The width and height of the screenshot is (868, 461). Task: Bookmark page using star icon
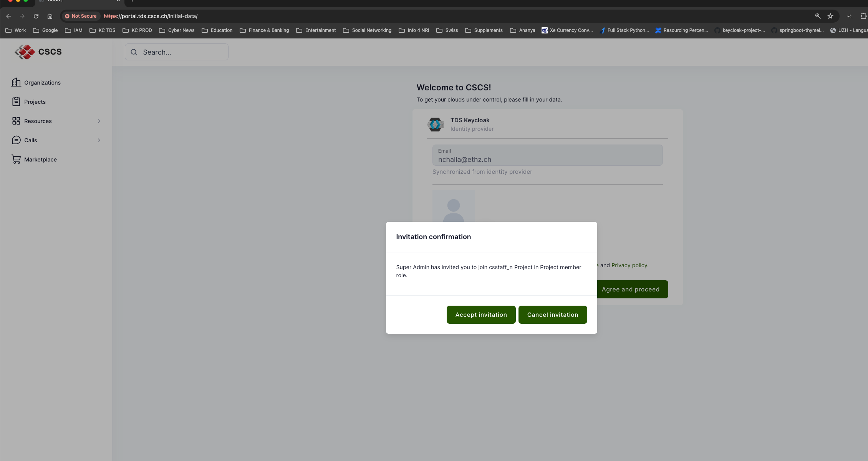830,16
